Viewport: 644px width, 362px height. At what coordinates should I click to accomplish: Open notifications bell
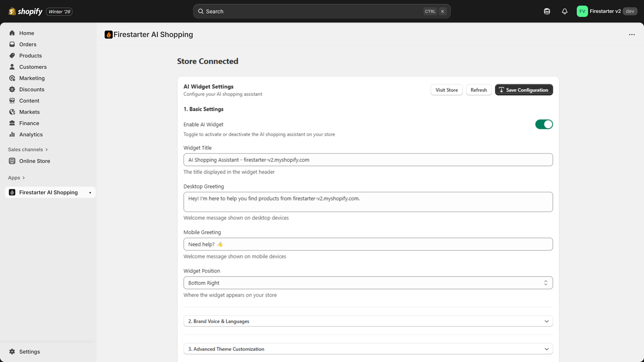point(564,11)
